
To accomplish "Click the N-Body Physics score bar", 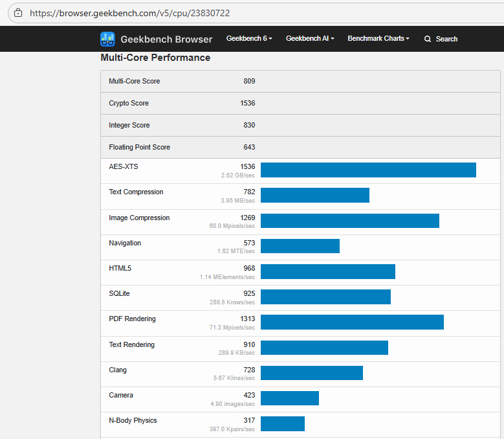I will (283, 423).
